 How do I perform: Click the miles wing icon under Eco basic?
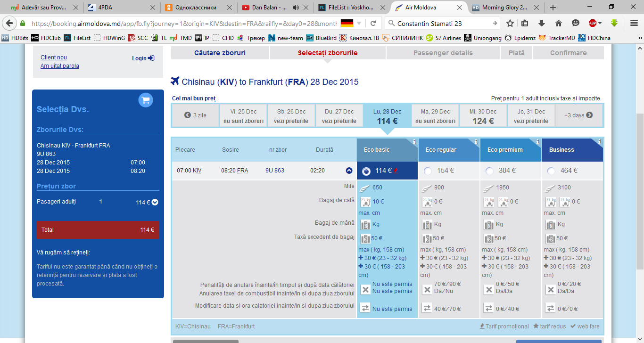click(364, 188)
